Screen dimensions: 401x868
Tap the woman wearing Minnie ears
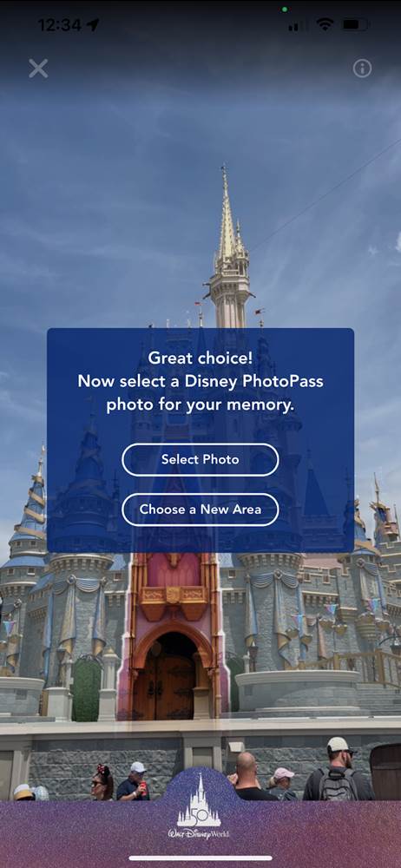[x=103, y=782]
